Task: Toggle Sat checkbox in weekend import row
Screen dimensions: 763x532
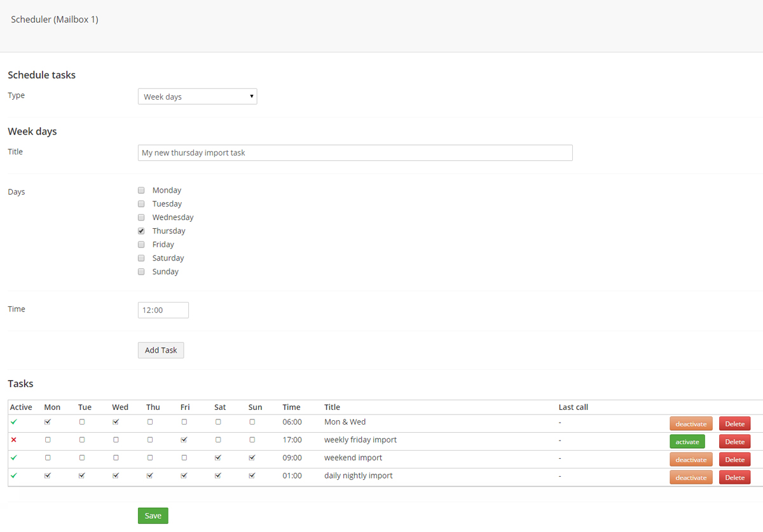Action: point(218,458)
